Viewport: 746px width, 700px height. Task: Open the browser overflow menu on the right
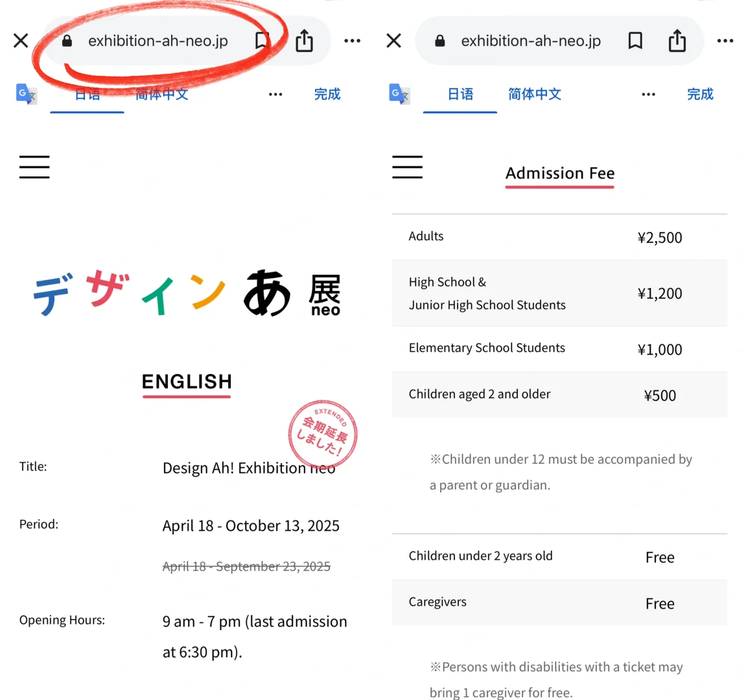click(x=725, y=40)
